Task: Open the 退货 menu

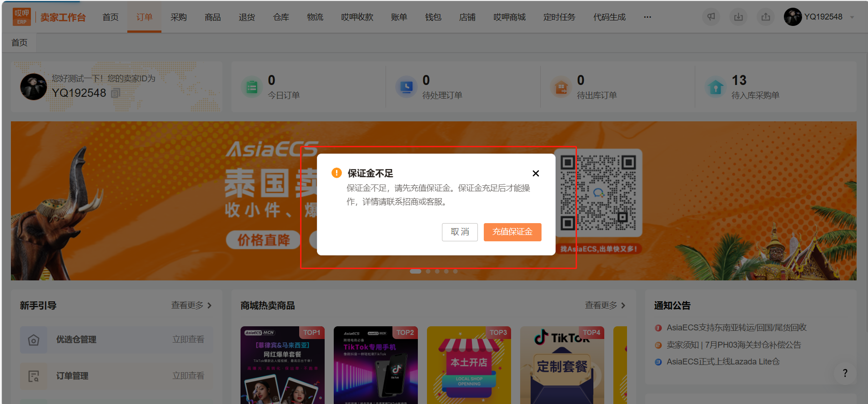Action: (x=247, y=17)
